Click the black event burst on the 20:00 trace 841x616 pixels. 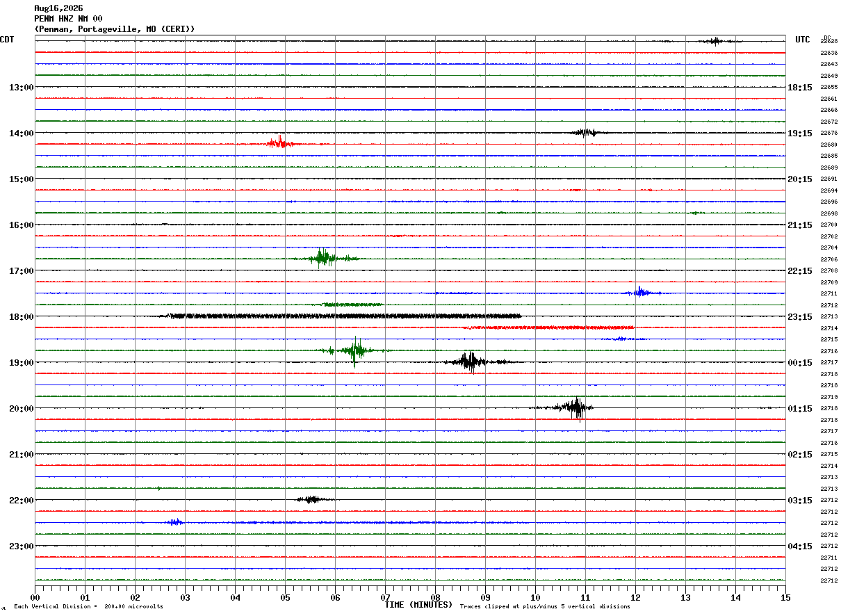point(571,408)
